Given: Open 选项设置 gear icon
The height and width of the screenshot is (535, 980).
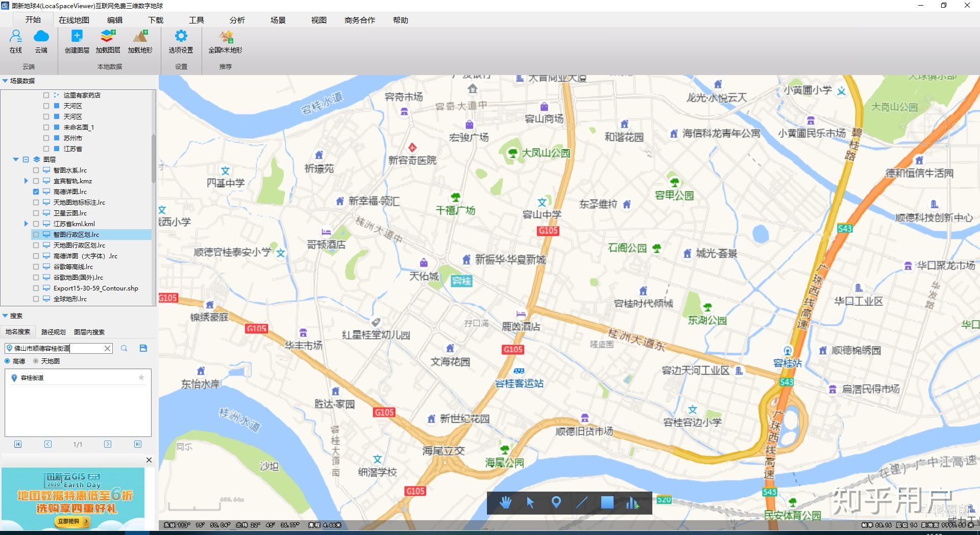Looking at the screenshot, I should 181,36.
